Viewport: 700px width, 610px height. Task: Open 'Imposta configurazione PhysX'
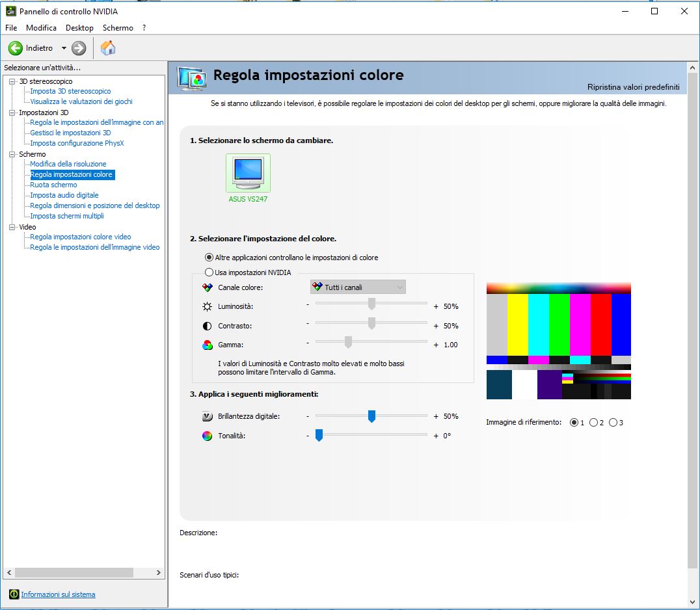coord(77,143)
